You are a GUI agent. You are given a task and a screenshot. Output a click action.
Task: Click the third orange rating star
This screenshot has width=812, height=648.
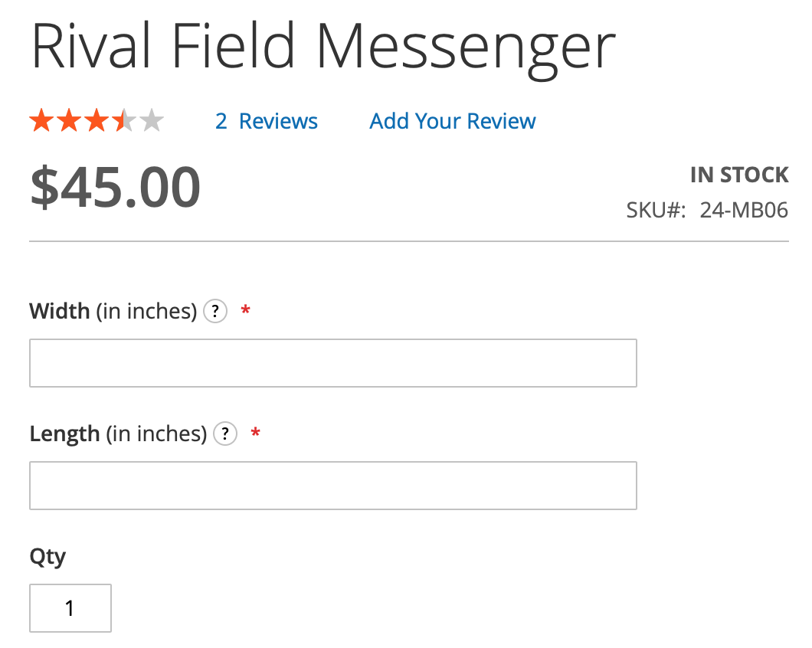click(x=97, y=121)
